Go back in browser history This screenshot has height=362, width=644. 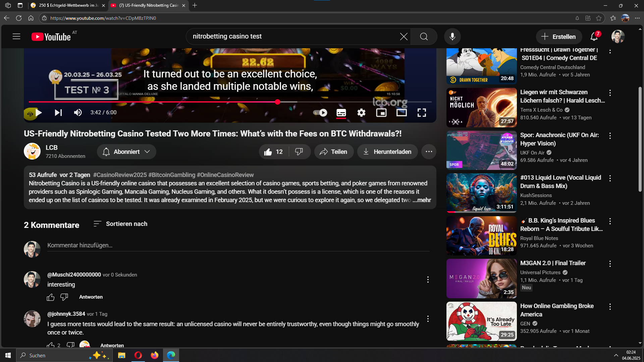point(7,18)
